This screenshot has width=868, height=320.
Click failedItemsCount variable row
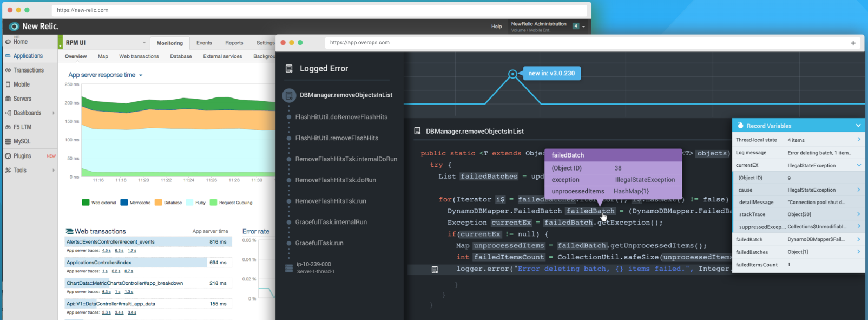[x=799, y=265]
